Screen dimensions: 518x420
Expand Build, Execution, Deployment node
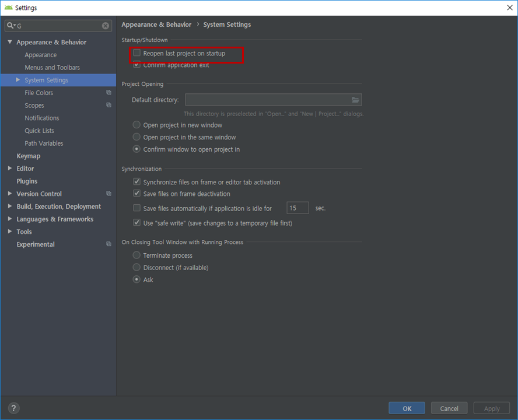pyautogui.click(x=10, y=206)
